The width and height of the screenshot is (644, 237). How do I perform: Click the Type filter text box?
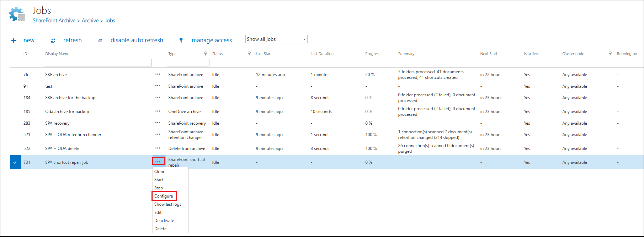coord(188,63)
